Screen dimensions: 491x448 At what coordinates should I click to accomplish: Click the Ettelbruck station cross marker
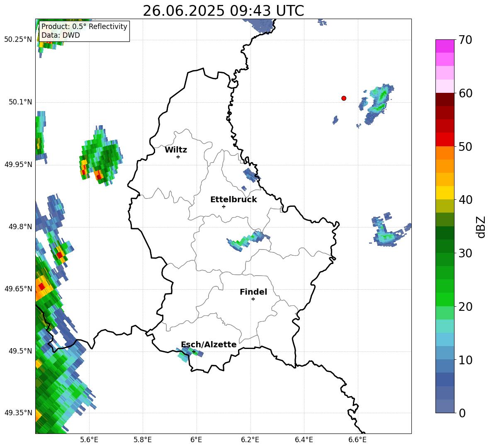click(224, 206)
